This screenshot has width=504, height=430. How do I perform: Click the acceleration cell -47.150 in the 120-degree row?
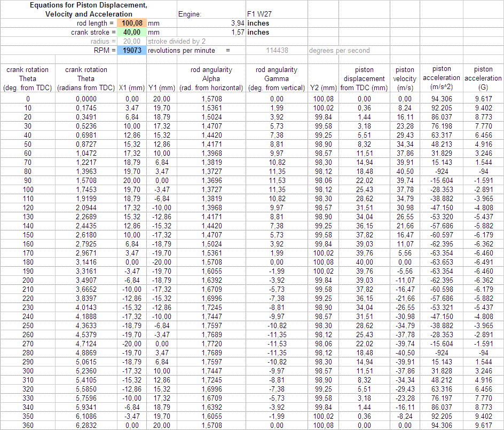click(442, 208)
